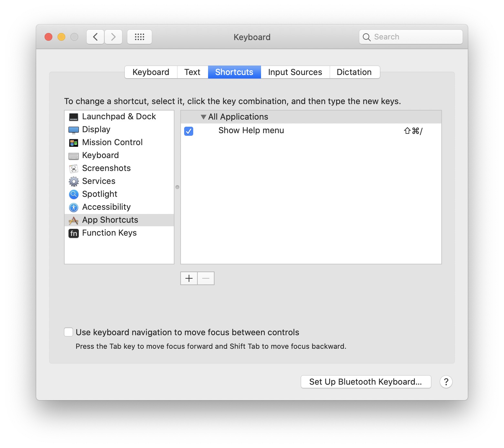
Task: Click the Services gear icon
Action: (x=74, y=182)
